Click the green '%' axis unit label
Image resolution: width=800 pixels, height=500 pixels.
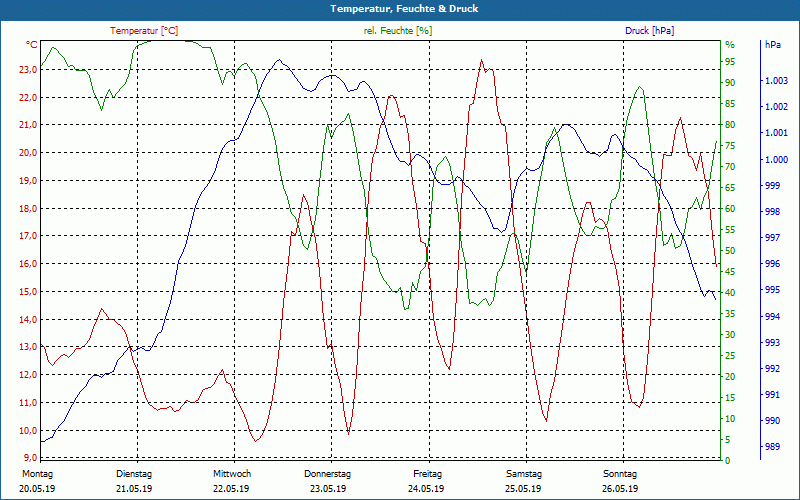[x=730, y=44]
